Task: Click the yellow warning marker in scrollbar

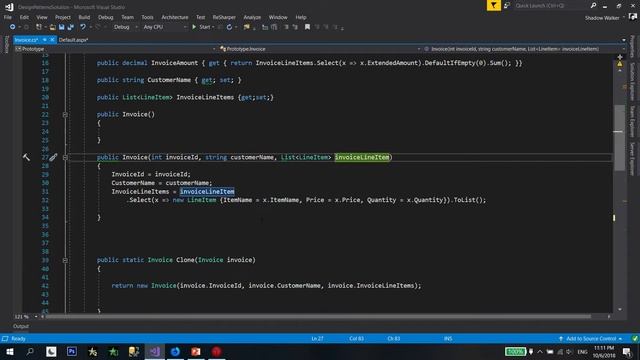Action: pyautogui.click(x=620, y=64)
